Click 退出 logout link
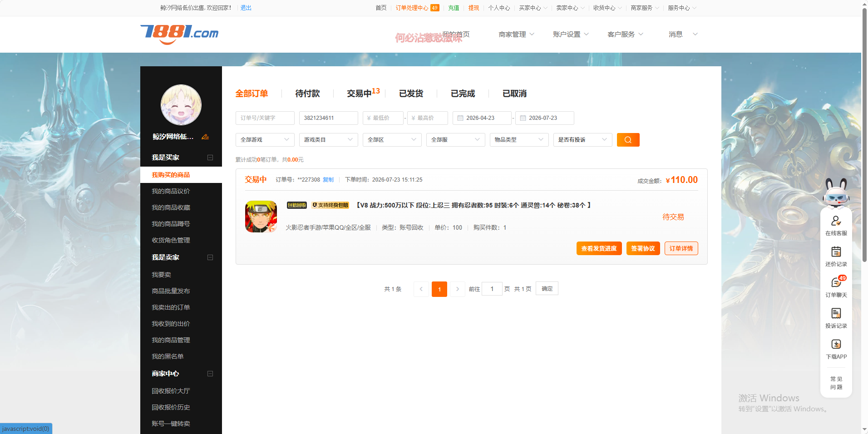868x434 pixels. [x=246, y=8]
